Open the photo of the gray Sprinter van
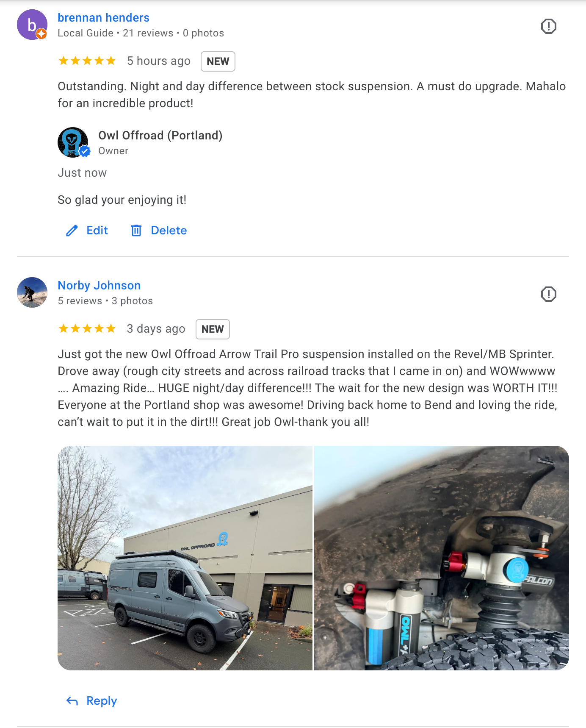Viewport: 586px width, 728px height. tap(185, 558)
